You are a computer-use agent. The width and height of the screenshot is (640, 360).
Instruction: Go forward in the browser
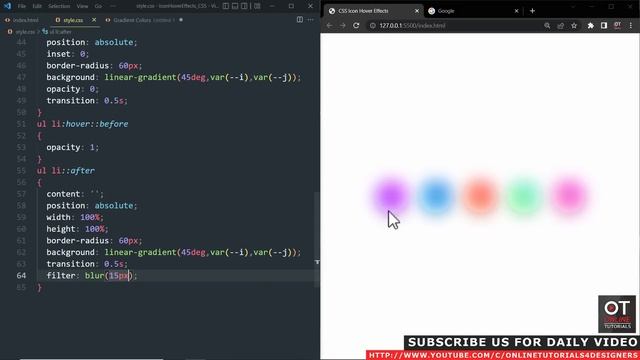click(342, 25)
